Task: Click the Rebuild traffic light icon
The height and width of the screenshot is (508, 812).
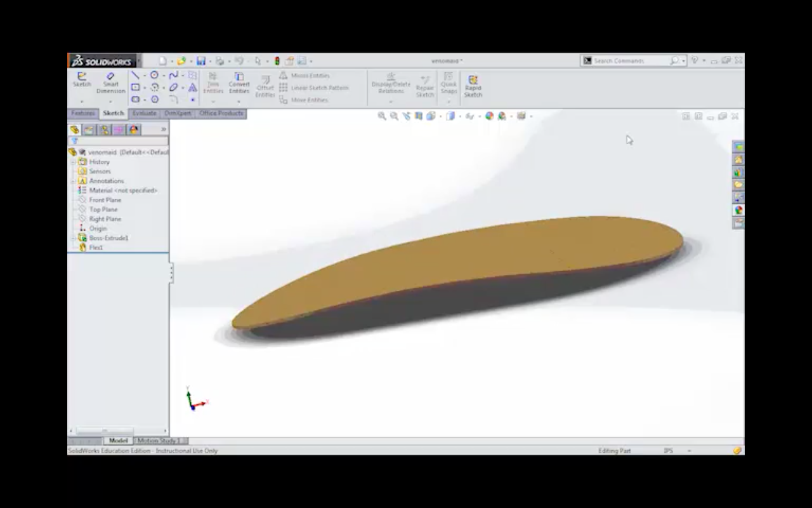Action: pos(277,61)
